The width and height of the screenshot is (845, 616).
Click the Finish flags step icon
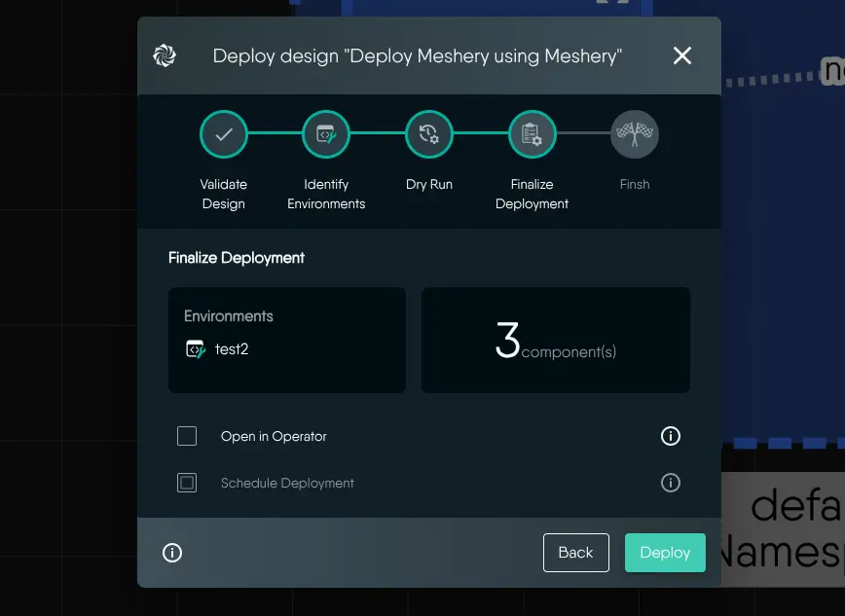pyautogui.click(x=634, y=134)
